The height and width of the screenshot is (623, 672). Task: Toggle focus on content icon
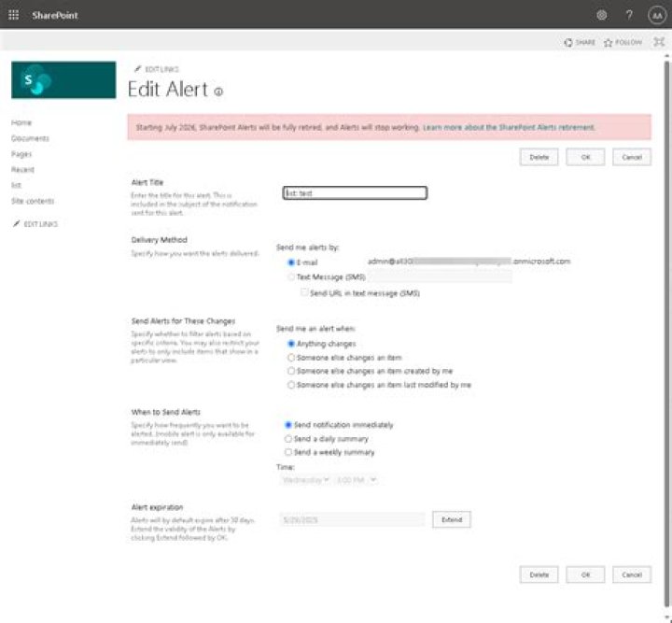click(x=659, y=42)
